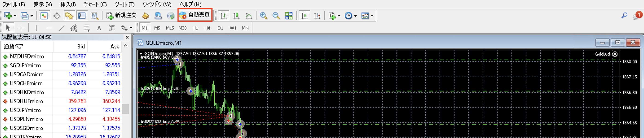Toggle the Terminal panel icon
Viewport: 644px width, 138px height.
click(82, 16)
